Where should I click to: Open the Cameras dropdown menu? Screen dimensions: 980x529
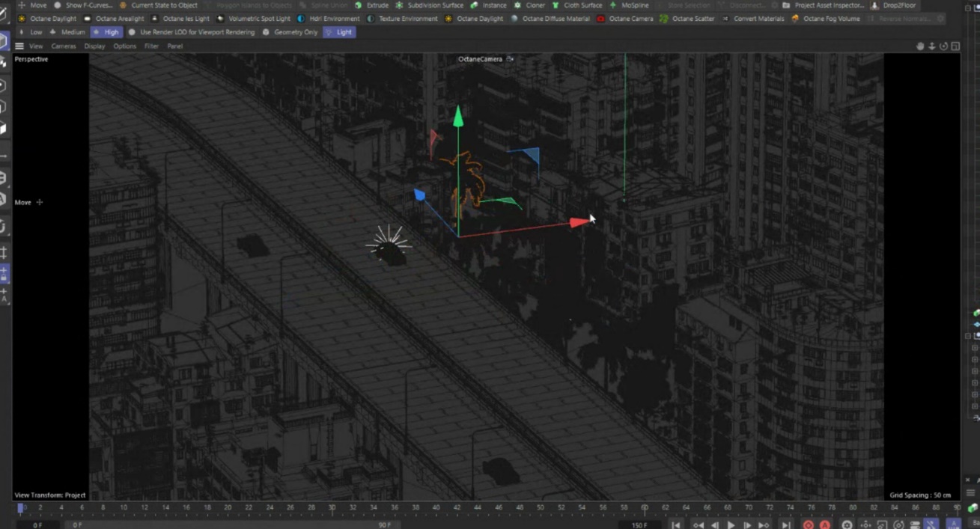64,46
